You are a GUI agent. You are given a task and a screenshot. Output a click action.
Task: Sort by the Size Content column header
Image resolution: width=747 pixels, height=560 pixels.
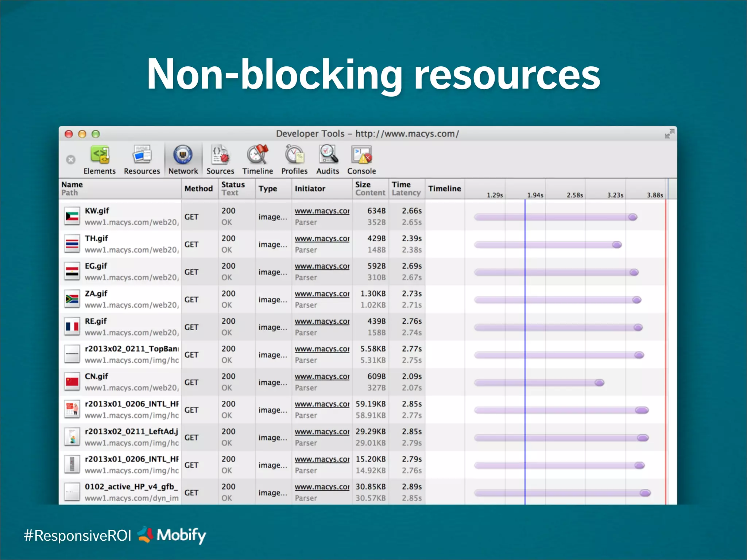[371, 188]
